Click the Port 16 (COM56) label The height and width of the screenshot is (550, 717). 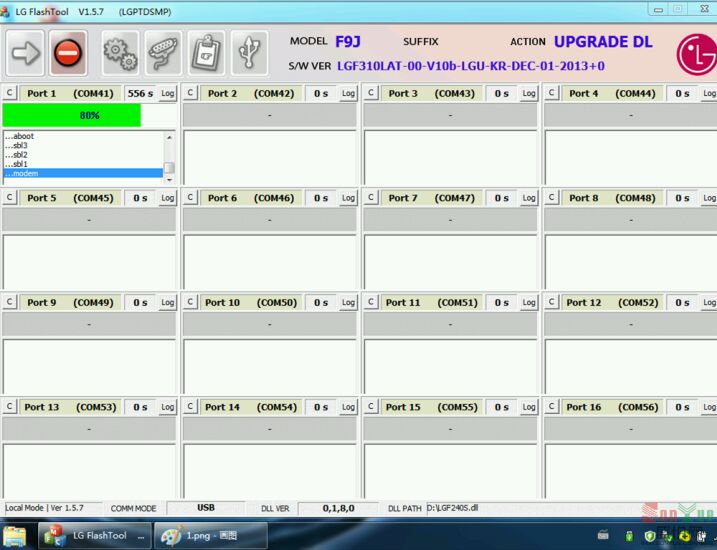612,407
